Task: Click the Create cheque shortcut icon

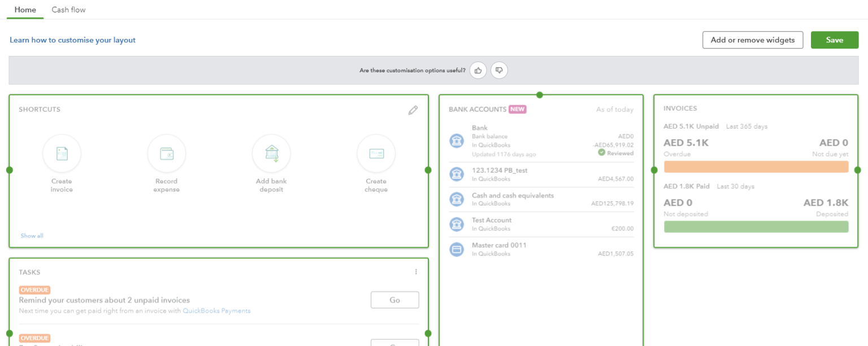Action: 376,154
